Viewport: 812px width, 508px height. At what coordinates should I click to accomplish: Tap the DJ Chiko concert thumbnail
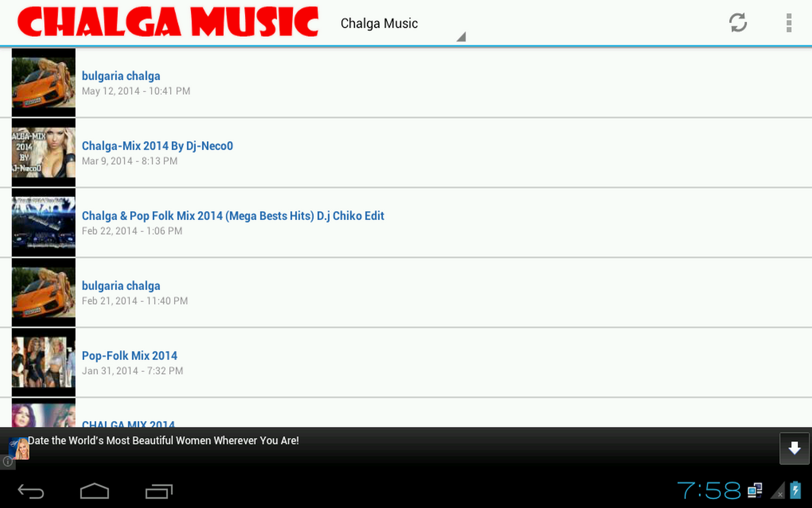[x=44, y=223]
